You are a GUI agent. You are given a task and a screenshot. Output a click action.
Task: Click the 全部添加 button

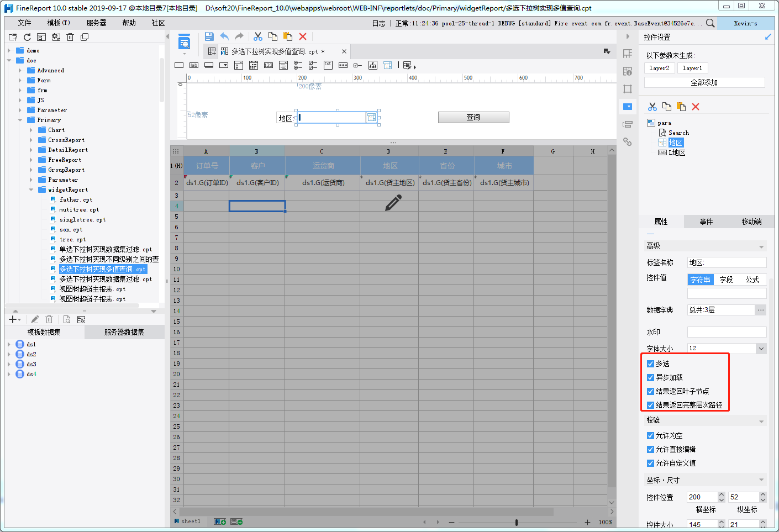pyautogui.click(x=704, y=82)
